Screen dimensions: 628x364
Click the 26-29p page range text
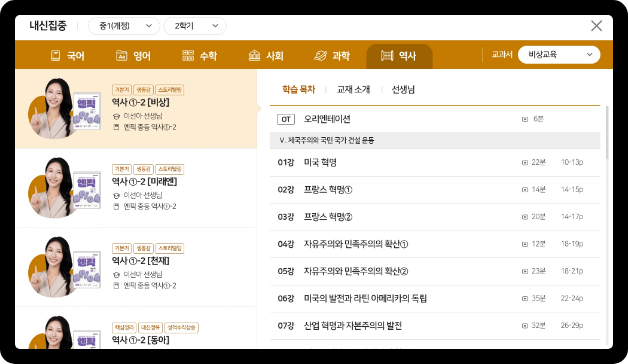[572, 326]
